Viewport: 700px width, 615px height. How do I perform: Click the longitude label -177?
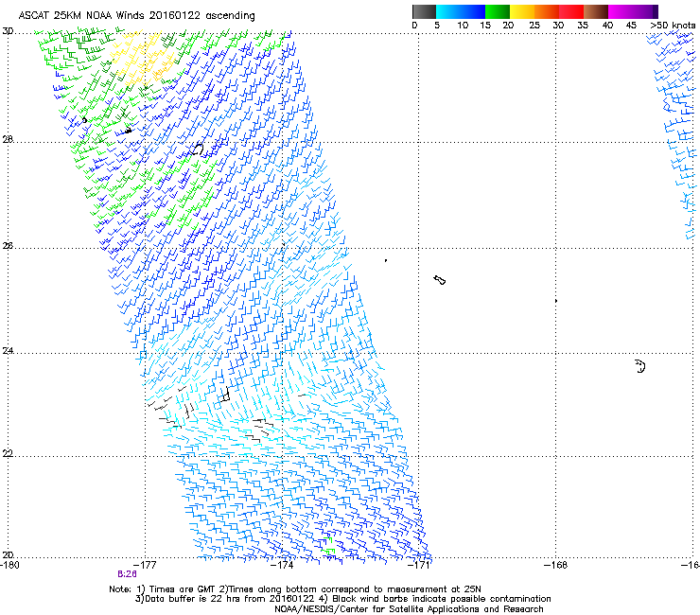[146, 565]
